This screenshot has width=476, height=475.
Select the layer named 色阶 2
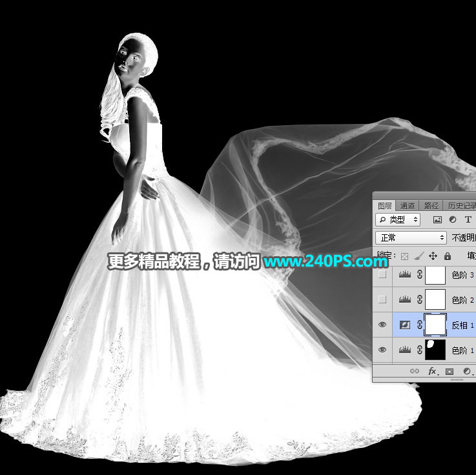click(462, 300)
